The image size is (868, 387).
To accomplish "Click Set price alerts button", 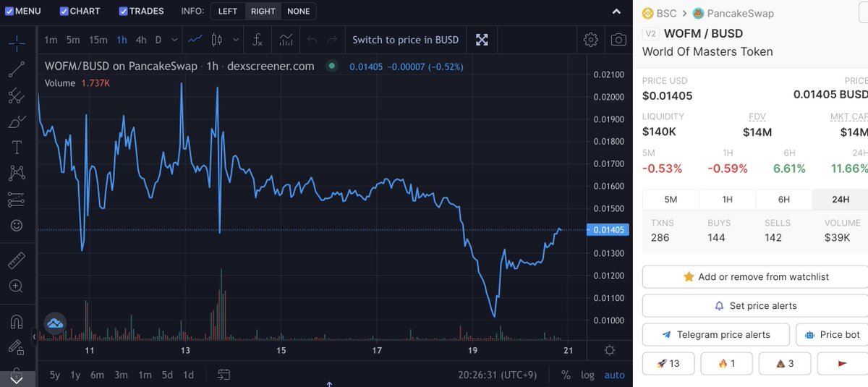I will (755, 305).
